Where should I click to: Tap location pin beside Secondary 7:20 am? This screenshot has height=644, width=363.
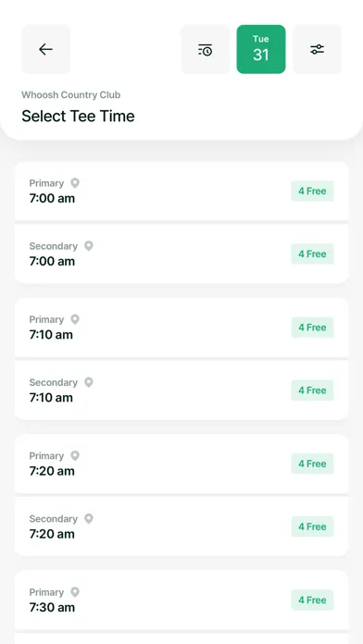point(88,518)
